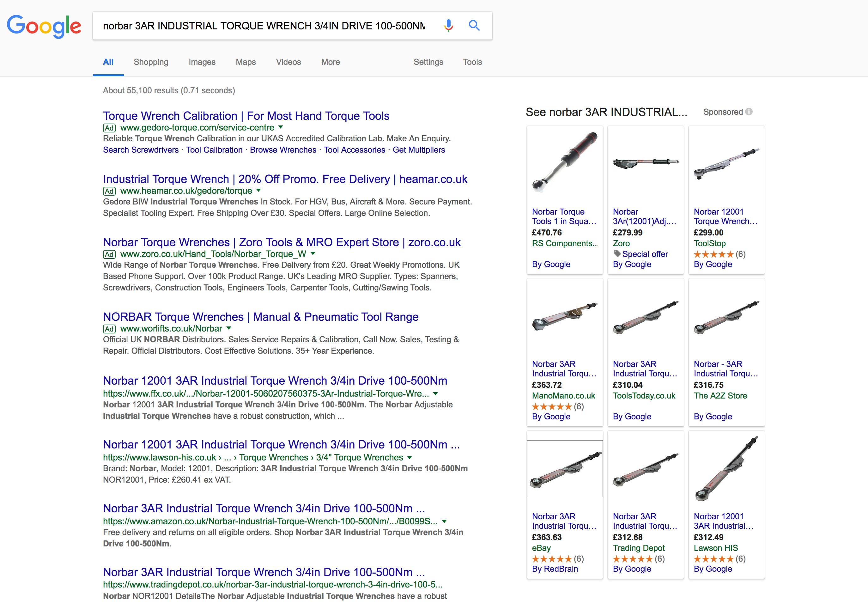Click the Tool Accessories sitelink
The height and width of the screenshot is (603, 868).
point(355,150)
